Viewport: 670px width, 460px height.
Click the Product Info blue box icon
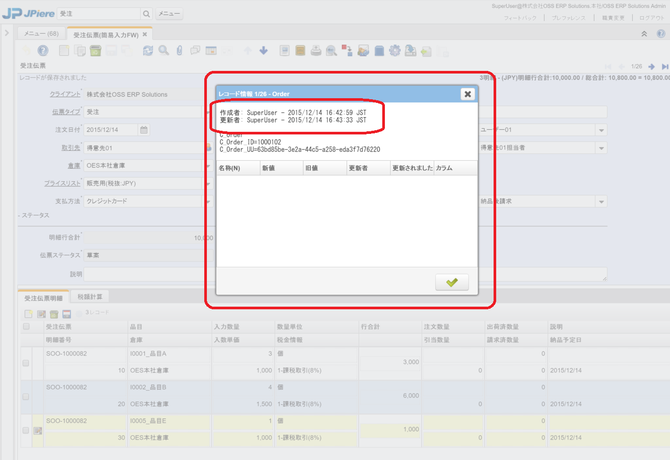tap(379, 51)
